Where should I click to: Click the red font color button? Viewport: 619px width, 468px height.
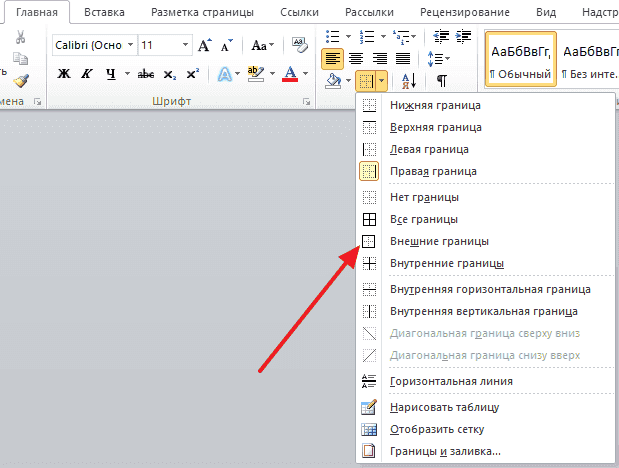(290, 74)
